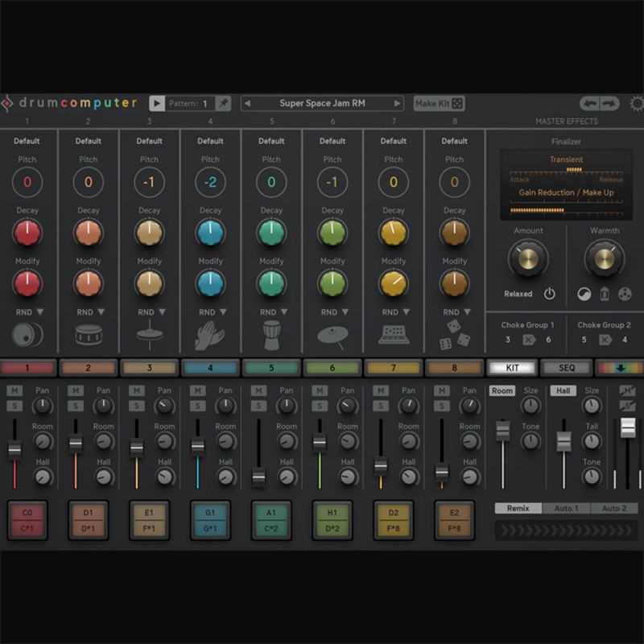Select the synthesizer icon on channel 7
The height and width of the screenshot is (644, 644).
tap(394, 335)
